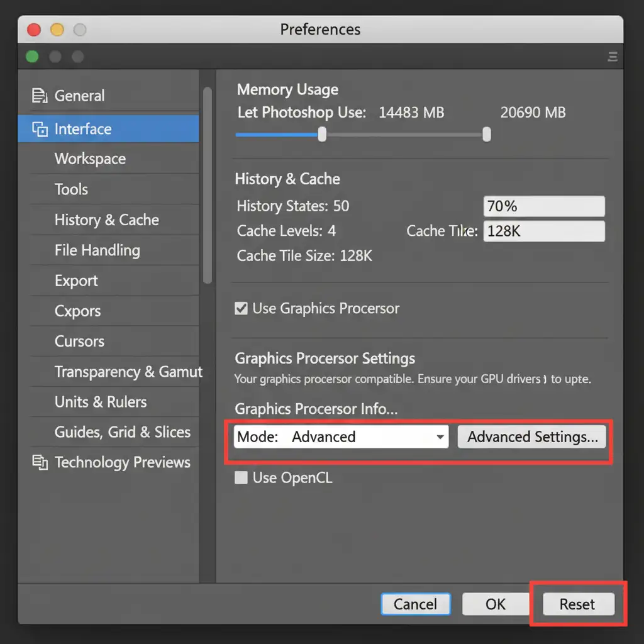
Task: Click the yellow minimize button in title bar
Action: click(x=57, y=30)
